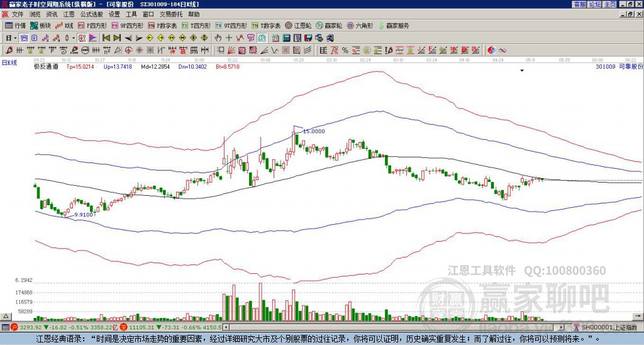Screen dimensions: 644x345
Task: Click the 极反通道 indicator label
Action: [46, 66]
